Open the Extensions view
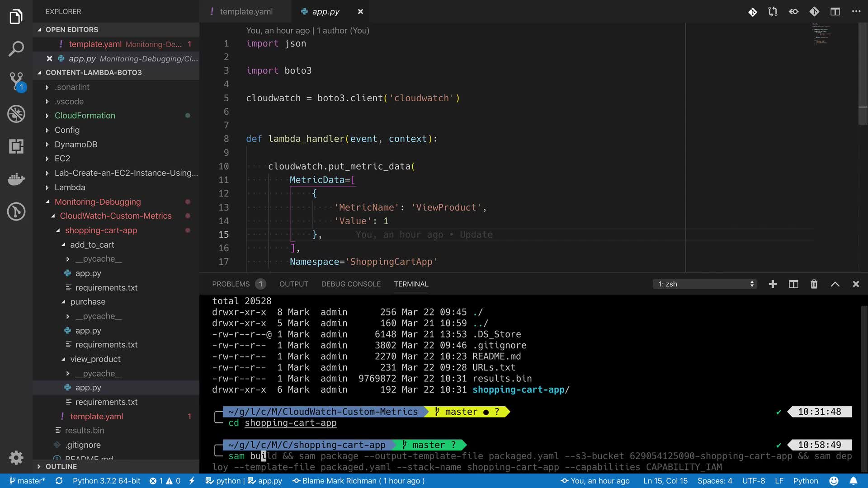The image size is (868, 488). pos(16,146)
